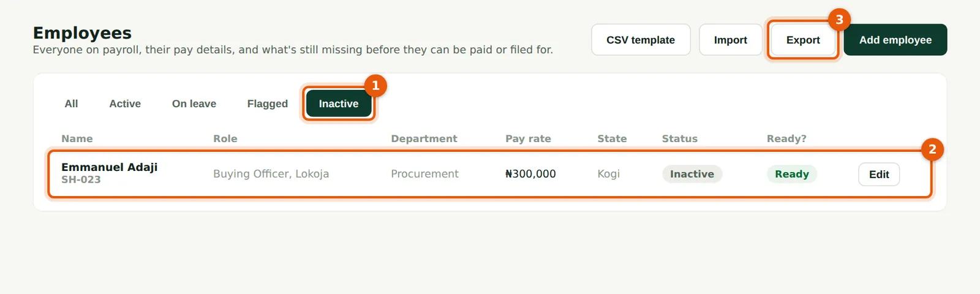Click the Department column header
980x294 pixels.
[x=424, y=138]
